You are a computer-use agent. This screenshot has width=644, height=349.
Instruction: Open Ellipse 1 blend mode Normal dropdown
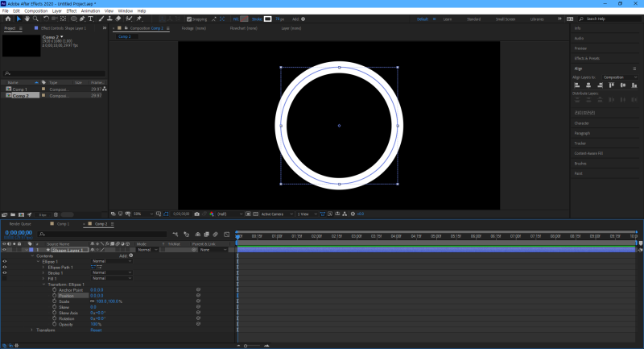[x=111, y=261]
